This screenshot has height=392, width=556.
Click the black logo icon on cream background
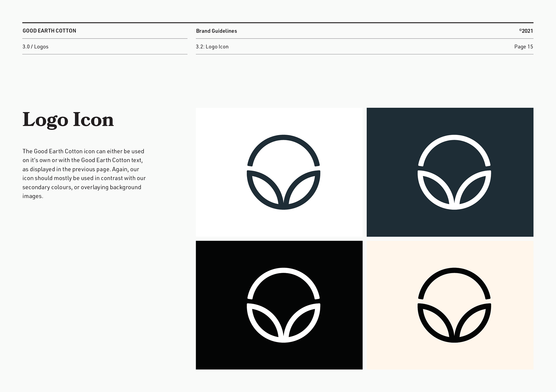(x=454, y=305)
